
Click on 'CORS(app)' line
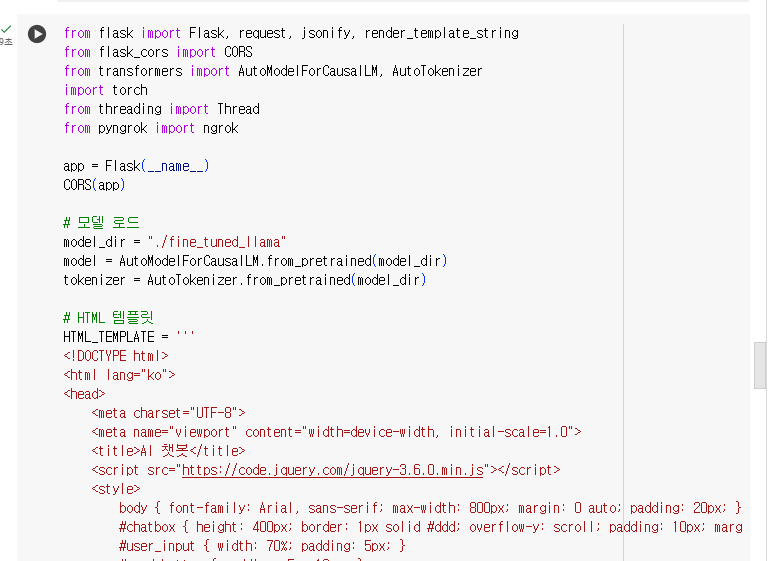94,185
